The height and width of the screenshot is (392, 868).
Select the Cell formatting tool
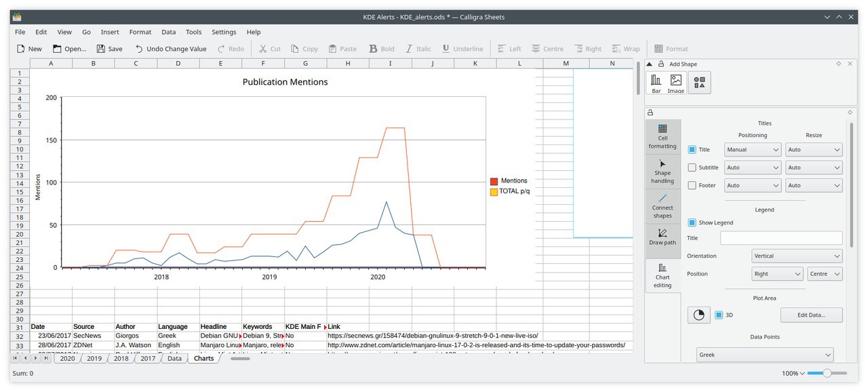coord(663,137)
